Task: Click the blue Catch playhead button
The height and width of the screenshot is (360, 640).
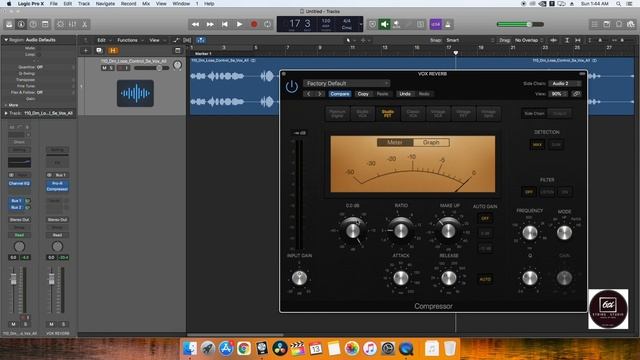Action: point(201,40)
